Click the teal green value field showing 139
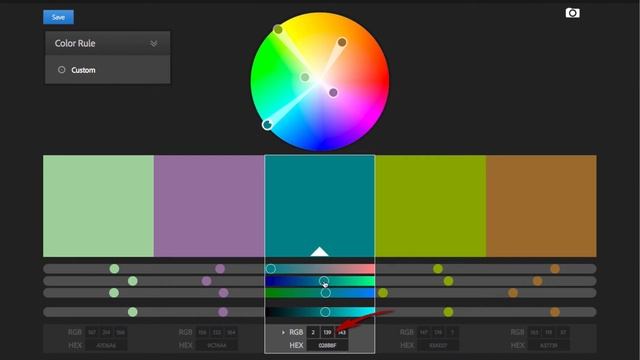640x360 pixels. click(327, 332)
